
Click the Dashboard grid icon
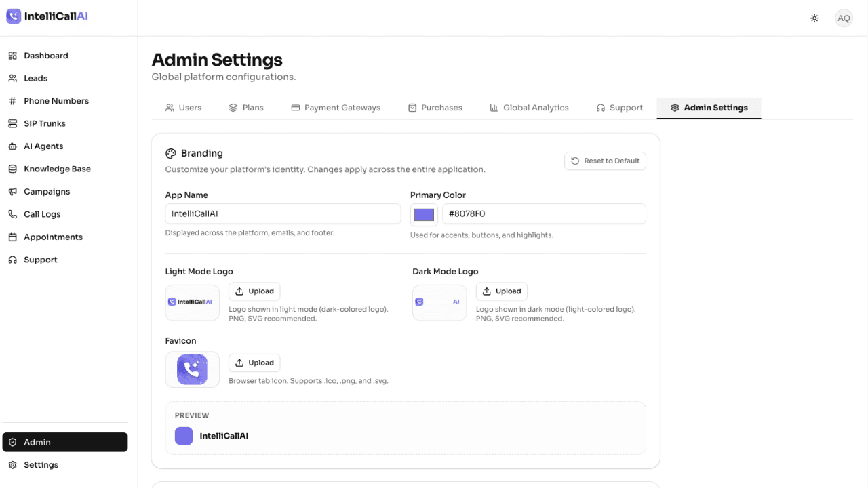12,56
